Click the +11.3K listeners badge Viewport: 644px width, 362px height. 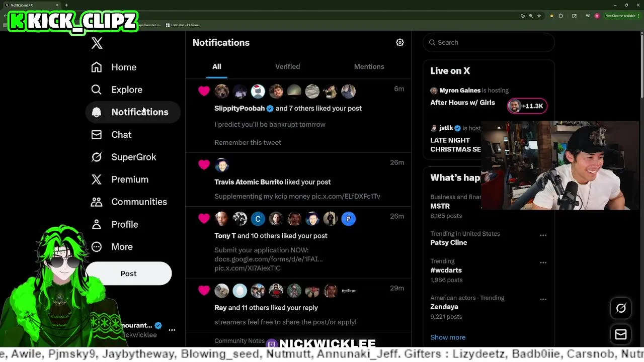[x=527, y=106]
